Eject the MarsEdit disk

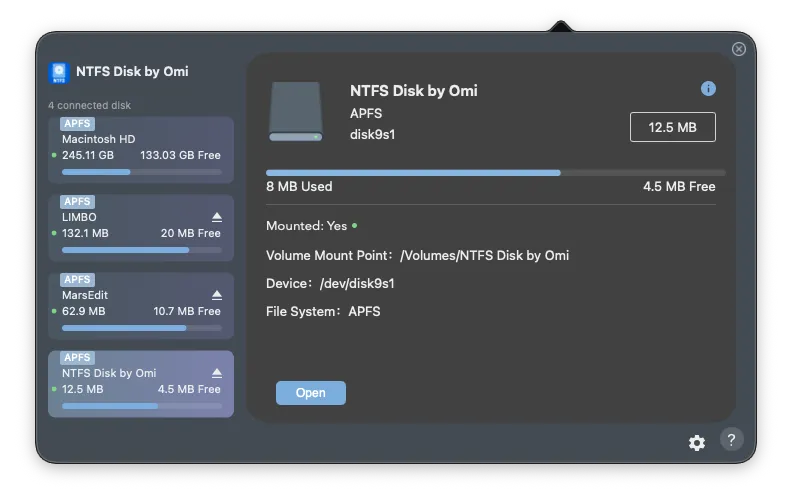217,295
